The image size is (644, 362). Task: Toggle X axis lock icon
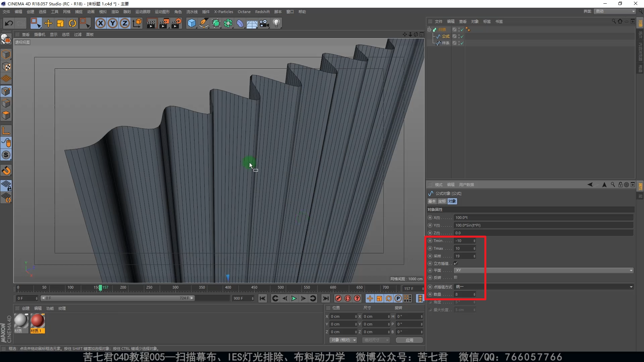tap(100, 23)
